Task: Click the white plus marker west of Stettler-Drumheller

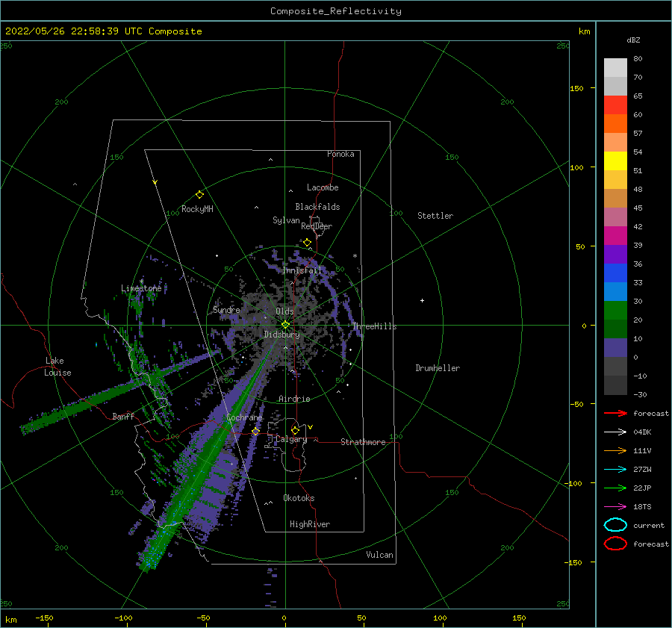Action: pyautogui.click(x=422, y=300)
